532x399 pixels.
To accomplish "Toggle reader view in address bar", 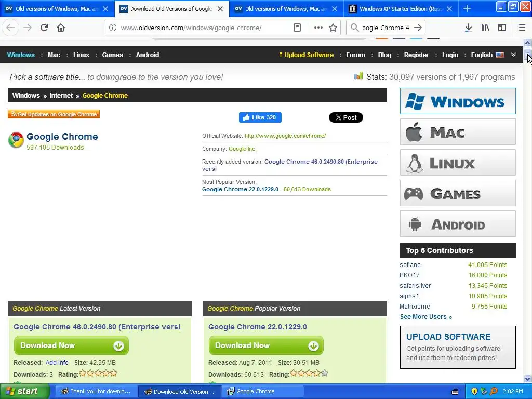I will click(x=297, y=28).
